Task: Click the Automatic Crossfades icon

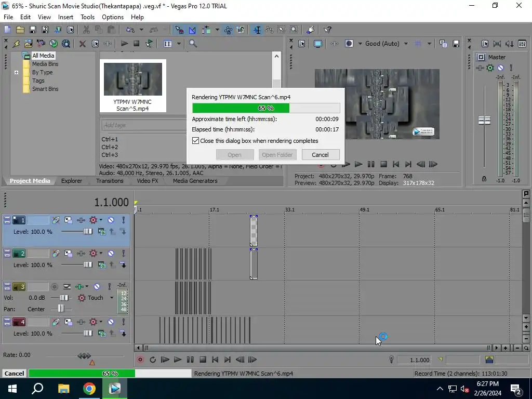Action: click(x=192, y=30)
